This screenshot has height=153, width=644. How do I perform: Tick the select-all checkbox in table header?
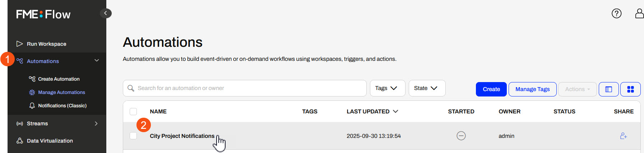coord(133,112)
